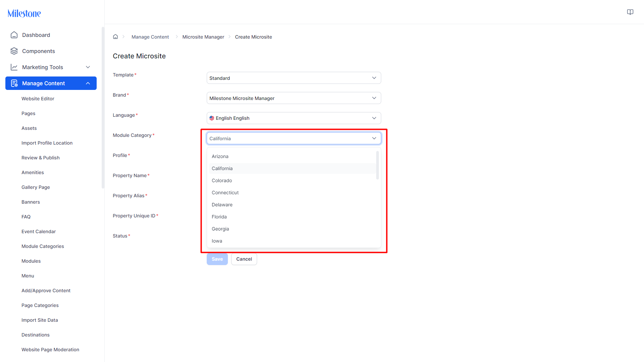Open Microsite Manager breadcrumb link

tap(203, 37)
